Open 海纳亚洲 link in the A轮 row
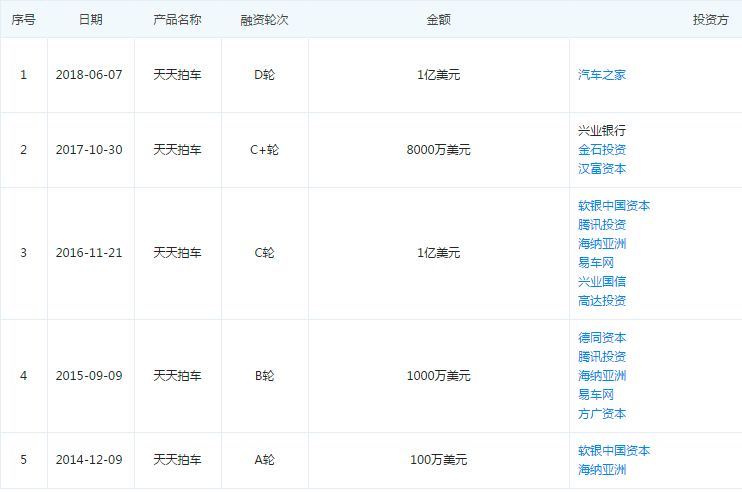Screen dimensions: 742x492 [601, 469]
